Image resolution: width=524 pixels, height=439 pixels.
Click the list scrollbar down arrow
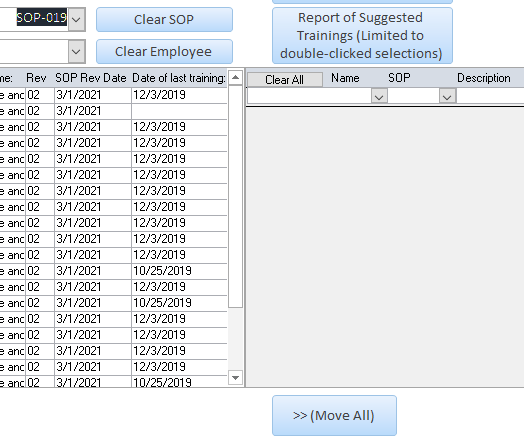(x=235, y=378)
